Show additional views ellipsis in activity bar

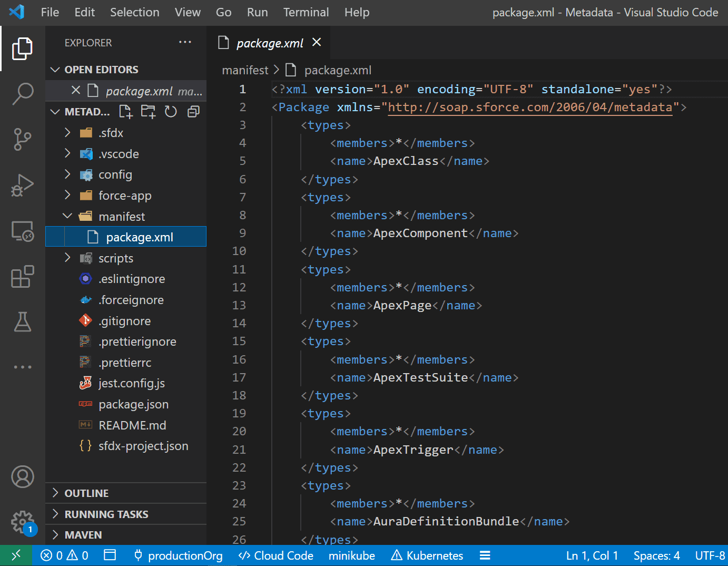coord(22,367)
